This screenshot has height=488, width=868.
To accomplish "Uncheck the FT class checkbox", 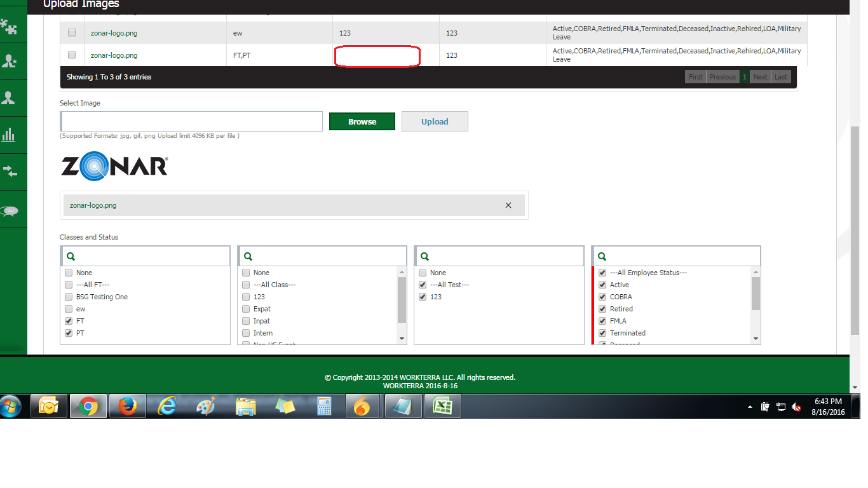I will coord(69,321).
